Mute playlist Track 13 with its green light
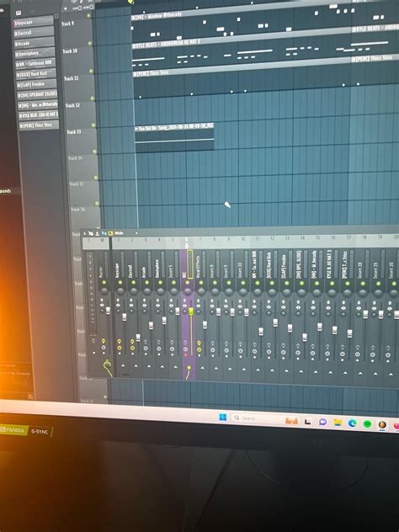Screen dimensions: 399x532 pyautogui.click(x=93, y=125)
